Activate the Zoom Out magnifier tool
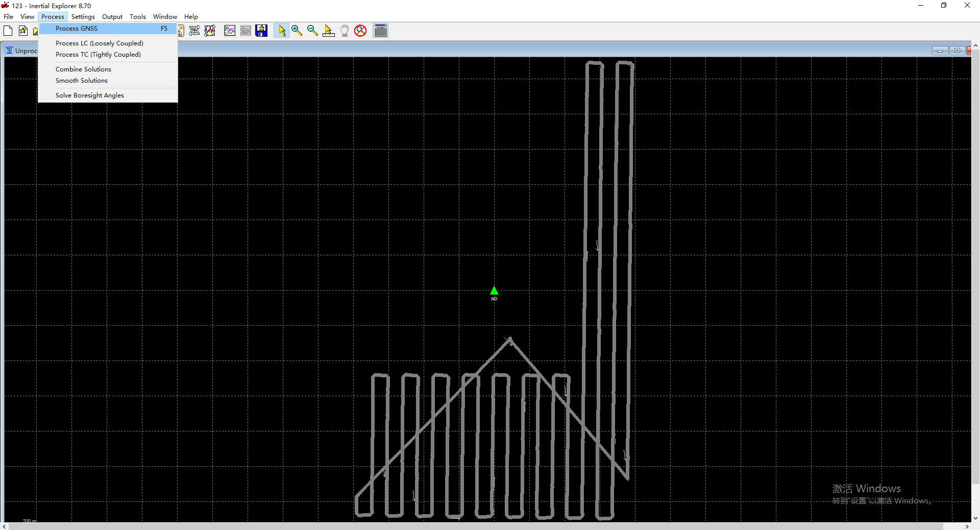980x530 pixels. pos(312,31)
